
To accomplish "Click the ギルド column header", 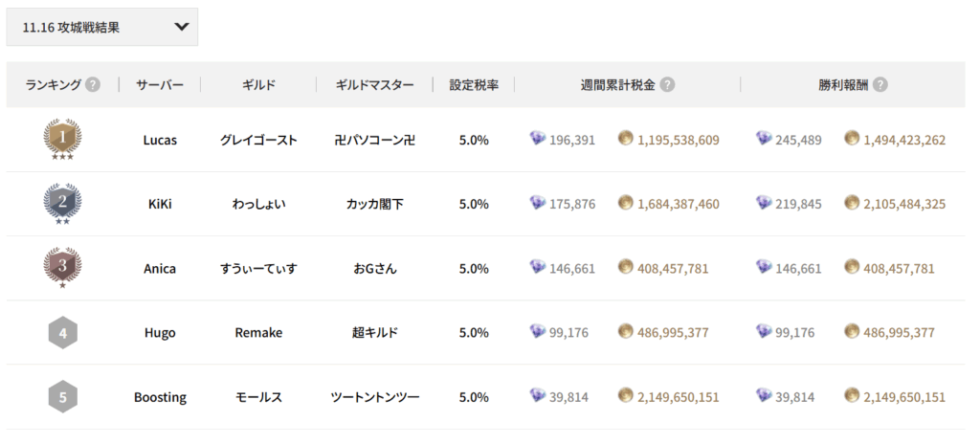I will pyautogui.click(x=258, y=84).
